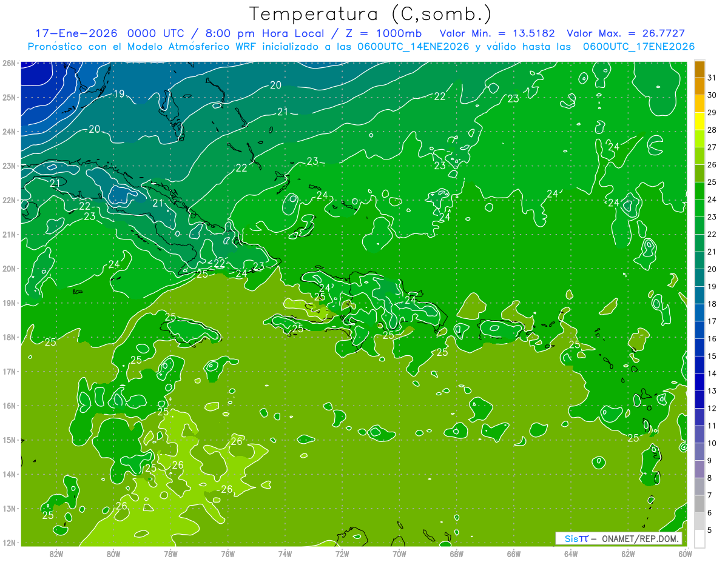Screen dimensions: 728x562
Task: Click the "19" contour label on the map
Action: [x=119, y=93]
